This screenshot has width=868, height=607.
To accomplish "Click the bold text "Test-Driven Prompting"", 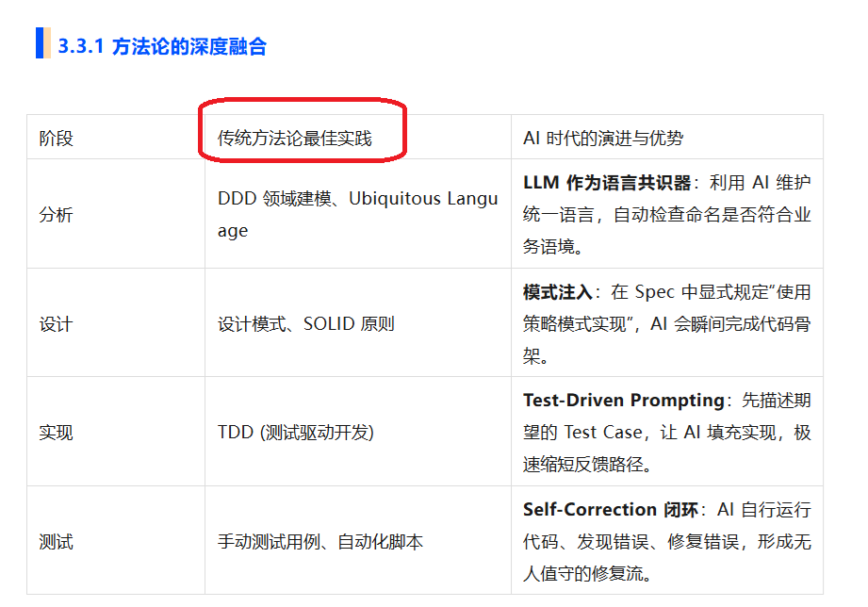I will 623,401.
